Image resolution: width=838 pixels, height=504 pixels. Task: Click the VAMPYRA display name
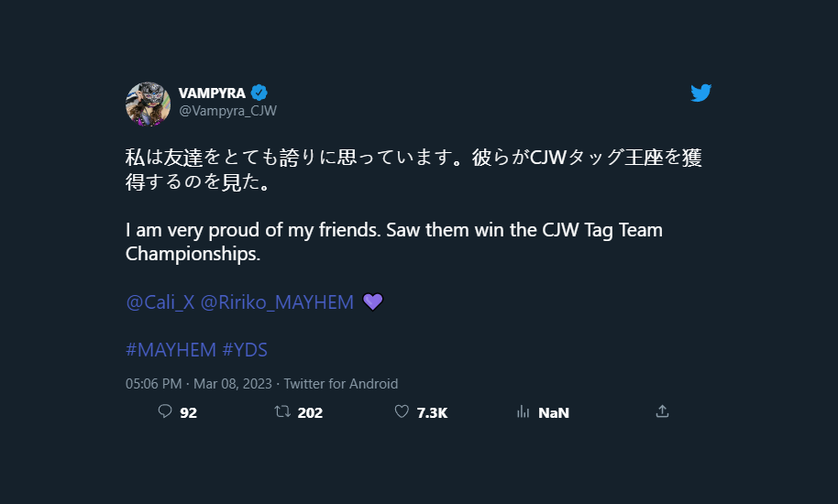point(214,93)
